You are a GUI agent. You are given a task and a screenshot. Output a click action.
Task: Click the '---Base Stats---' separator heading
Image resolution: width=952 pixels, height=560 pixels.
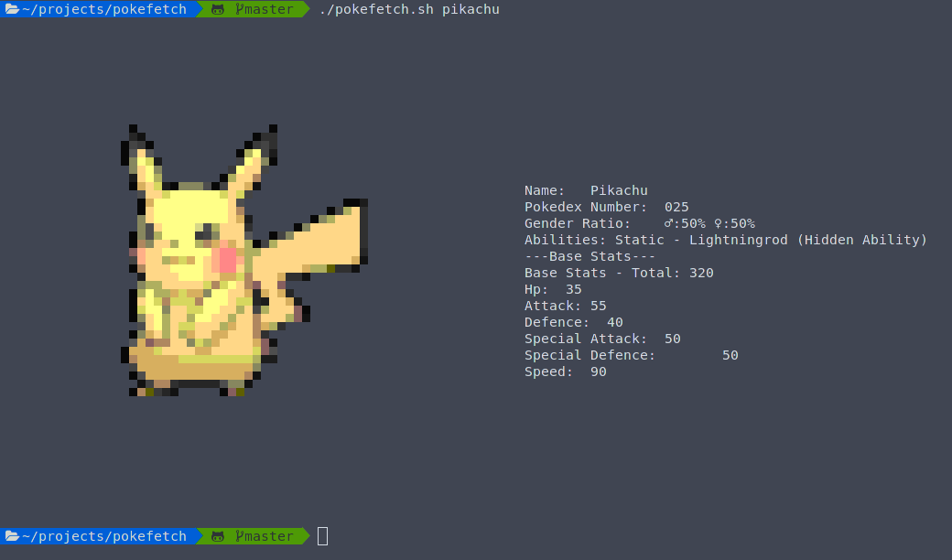(x=590, y=256)
